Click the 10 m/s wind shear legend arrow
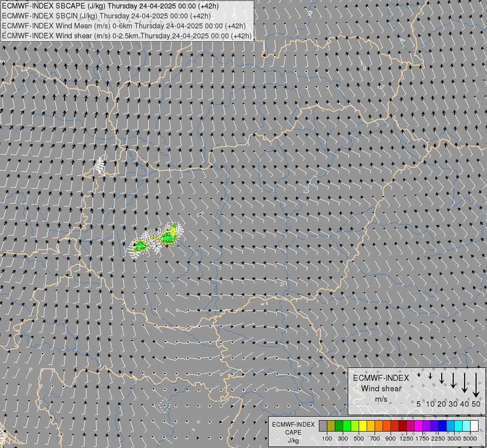 coord(430,376)
